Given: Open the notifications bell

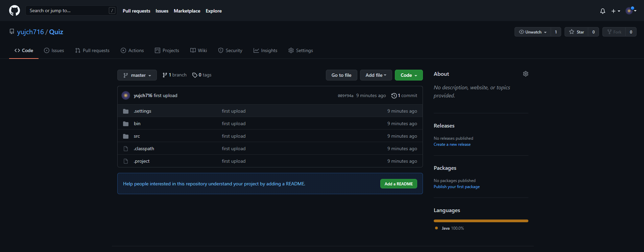Looking at the screenshot, I should [603, 11].
